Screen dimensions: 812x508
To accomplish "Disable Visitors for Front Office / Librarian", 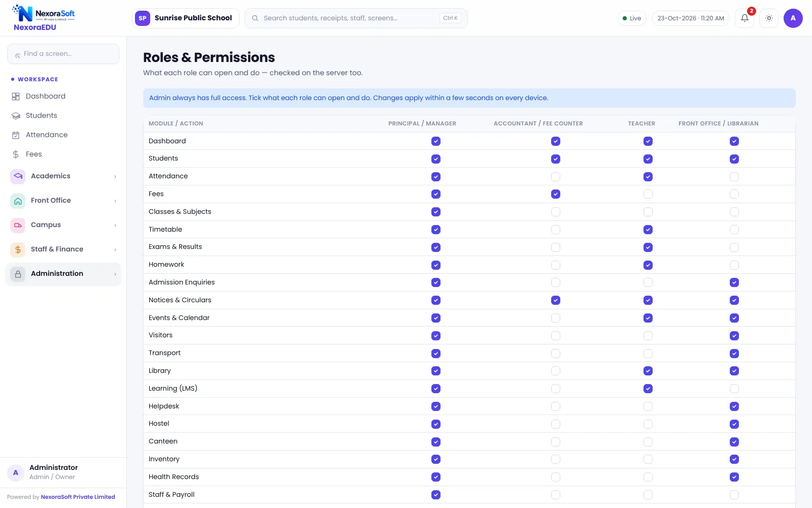I will pos(734,336).
